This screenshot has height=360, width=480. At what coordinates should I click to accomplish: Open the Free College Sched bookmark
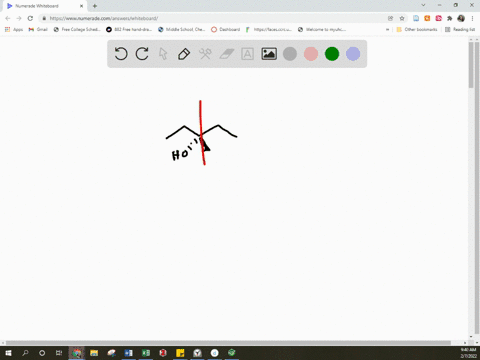tap(77, 29)
